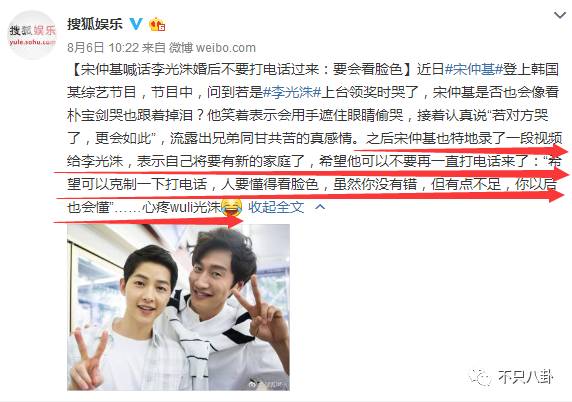The width and height of the screenshot is (572, 402).
Task: Open the 8月6日 10:22 timestamp link
Action: pyautogui.click(x=103, y=47)
